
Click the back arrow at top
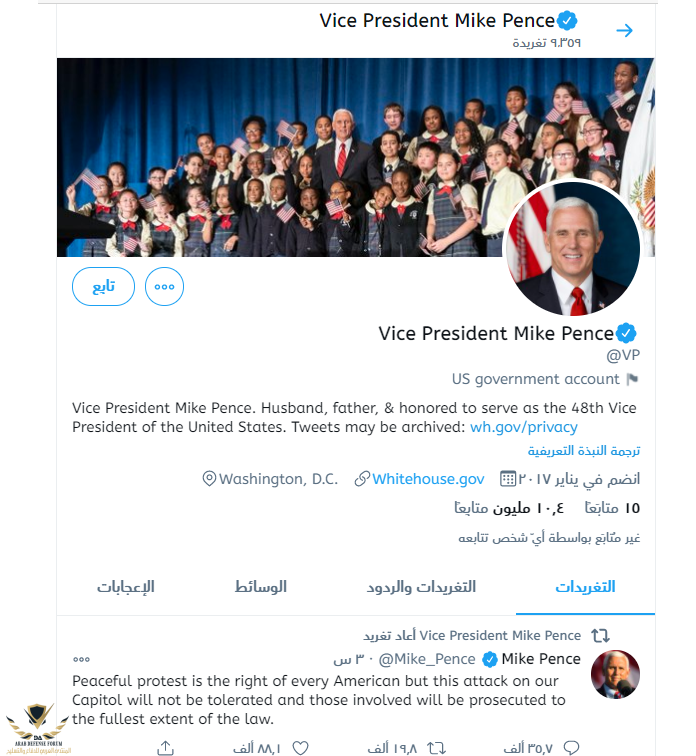click(x=624, y=31)
